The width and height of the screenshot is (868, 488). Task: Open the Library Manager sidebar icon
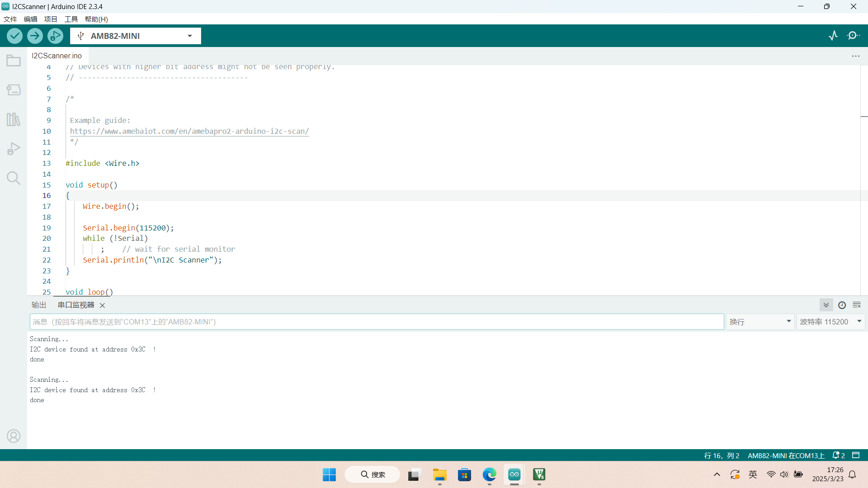[14, 119]
